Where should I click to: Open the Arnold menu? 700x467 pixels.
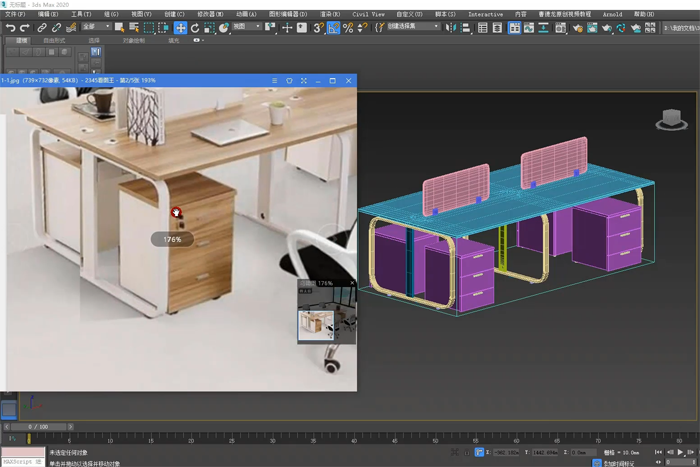point(612,14)
